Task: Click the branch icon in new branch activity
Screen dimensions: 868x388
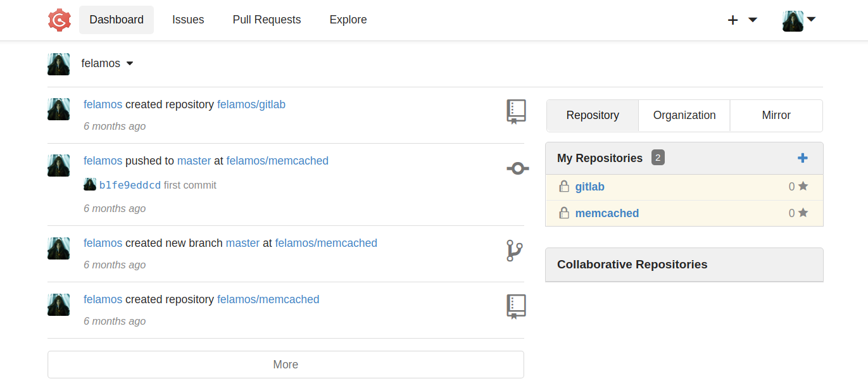Action: point(514,251)
